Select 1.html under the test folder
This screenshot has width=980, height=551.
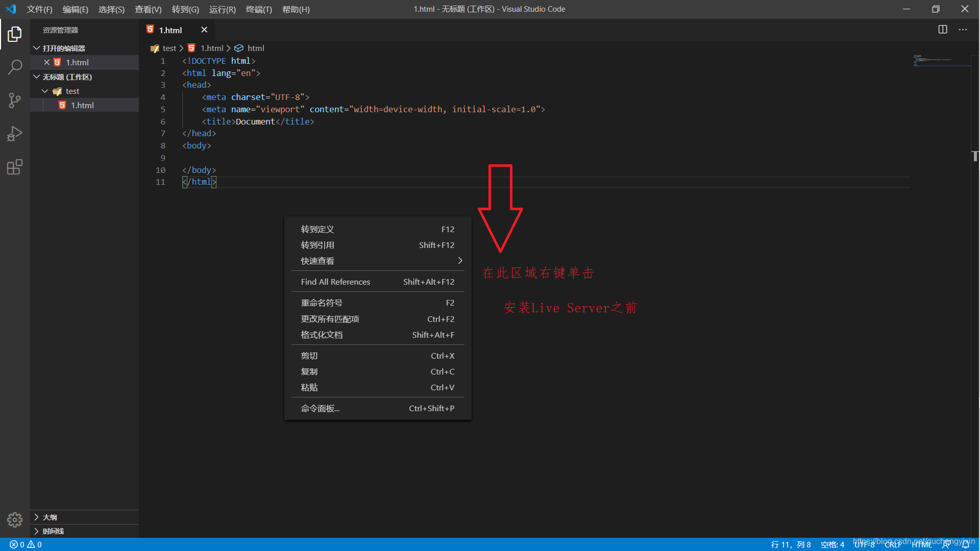(84, 105)
